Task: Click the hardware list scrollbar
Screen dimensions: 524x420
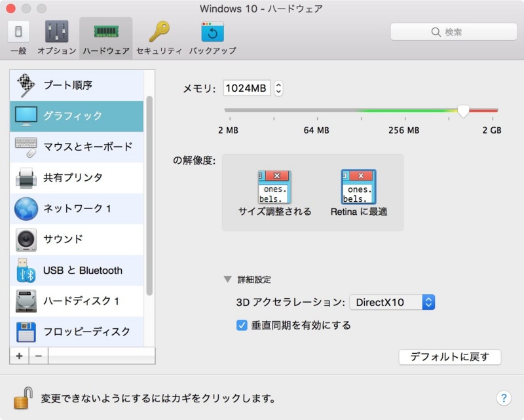Action: [149, 196]
